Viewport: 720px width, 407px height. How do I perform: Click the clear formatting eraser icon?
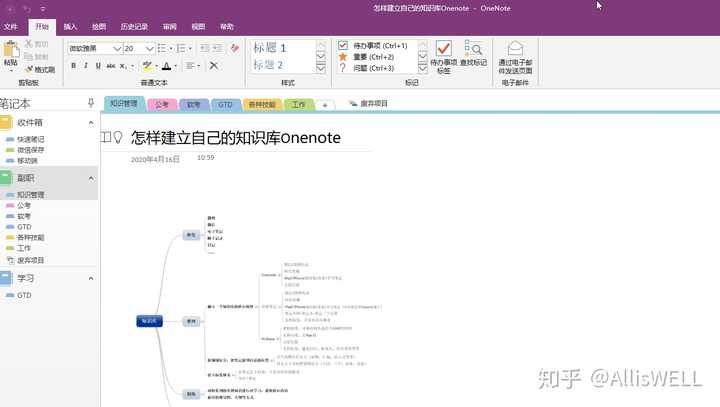pos(235,48)
